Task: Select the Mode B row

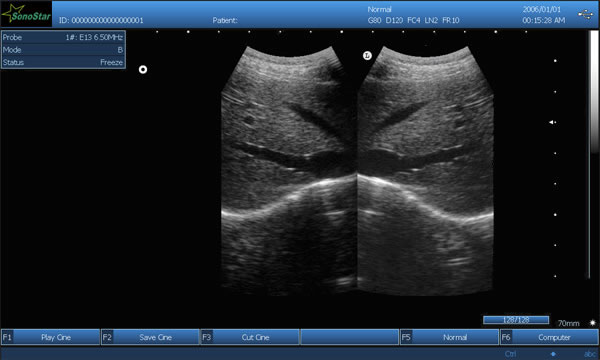Action: click(63, 50)
